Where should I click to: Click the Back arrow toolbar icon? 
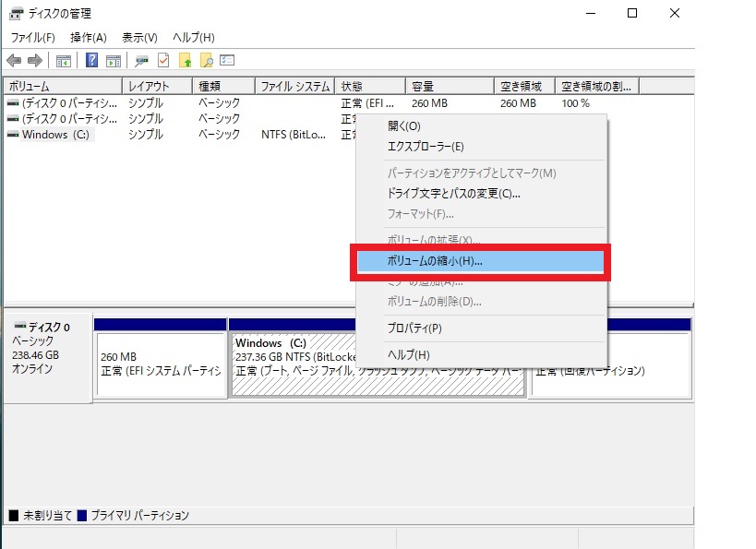pyautogui.click(x=14, y=61)
